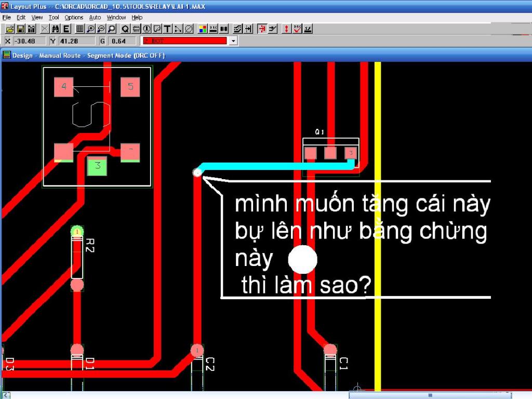Screen dimensions: 532x399
Task: Select green pad 3 of the relay
Action: point(97,166)
